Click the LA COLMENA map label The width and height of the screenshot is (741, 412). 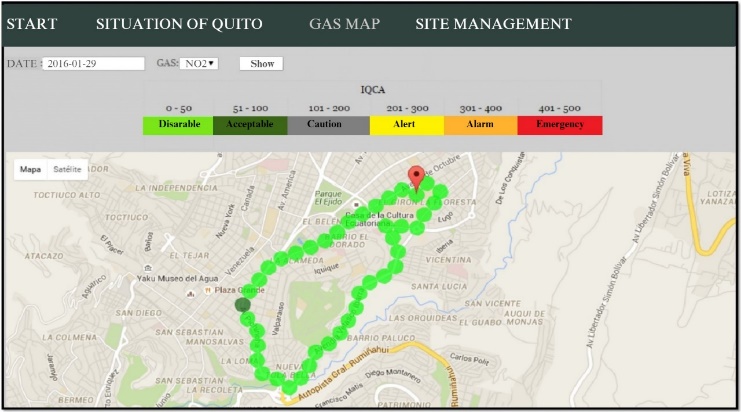tap(69, 337)
